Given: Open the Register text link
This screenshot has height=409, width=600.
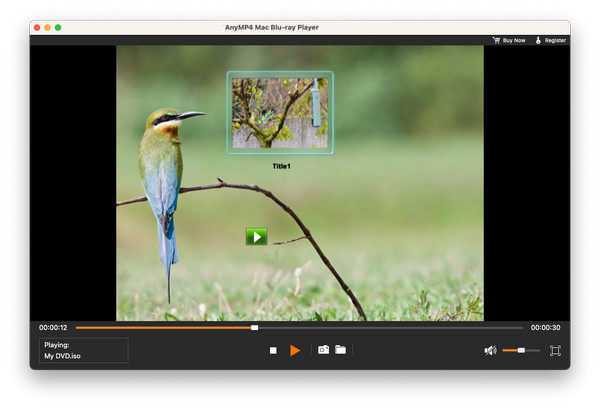Looking at the screenshot, I should coord(555,40).
